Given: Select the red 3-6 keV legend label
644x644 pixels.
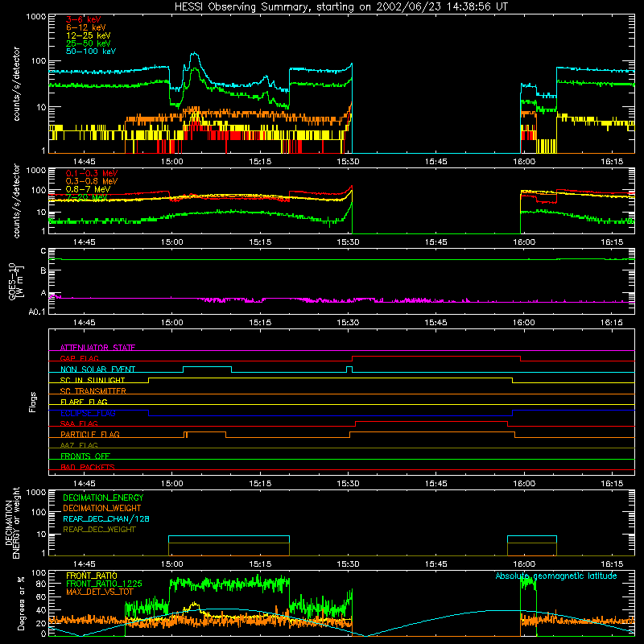Looking at the screenshot, I should point(83,19).
